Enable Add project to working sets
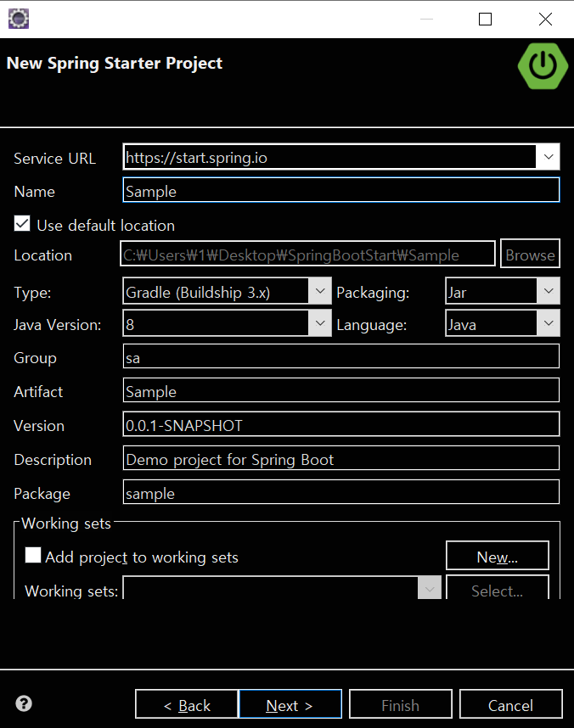 pos(33,555)
